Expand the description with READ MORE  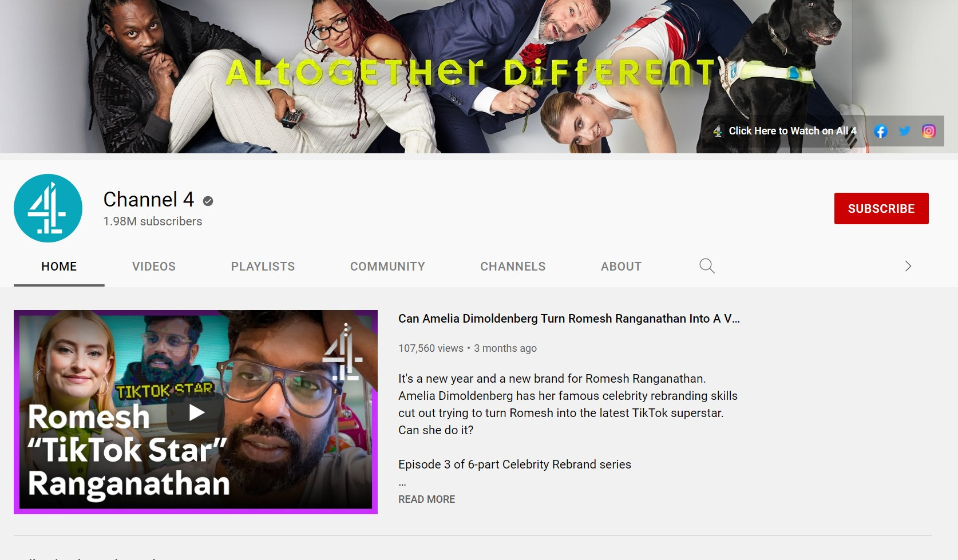pyautogui.click(x=426, y=499)
